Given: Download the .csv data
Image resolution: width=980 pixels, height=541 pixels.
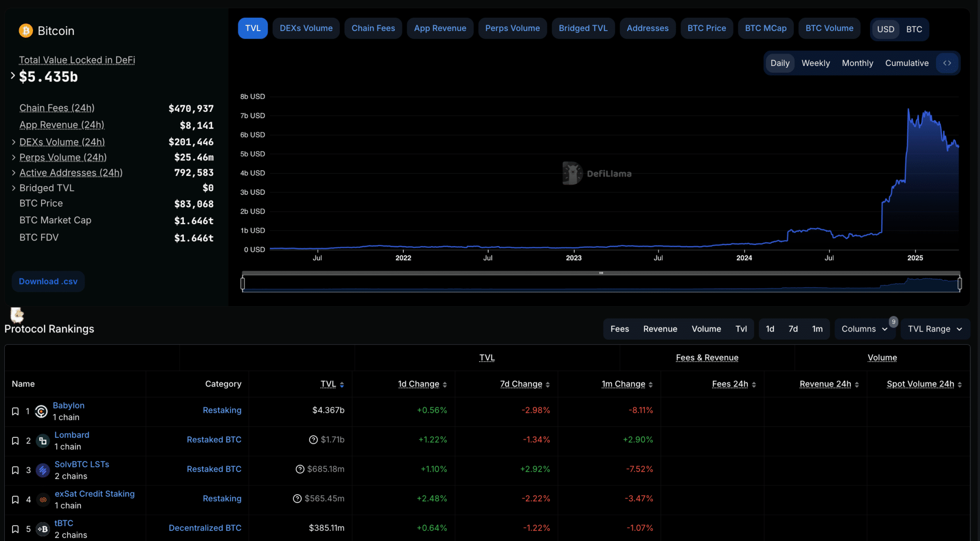Looking at the screenshot, I should tap(48, 281).
